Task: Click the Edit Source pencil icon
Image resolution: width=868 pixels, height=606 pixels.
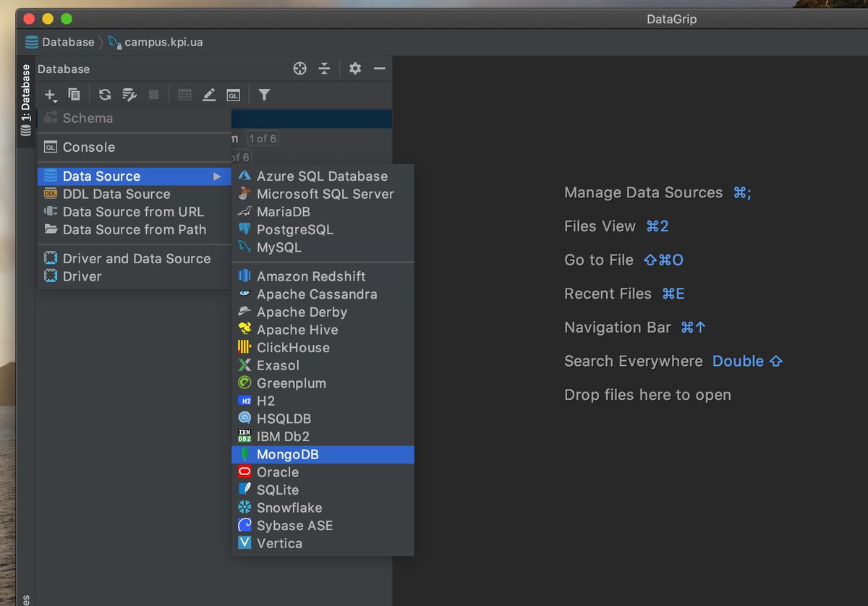Action: (x=209, y=95)
